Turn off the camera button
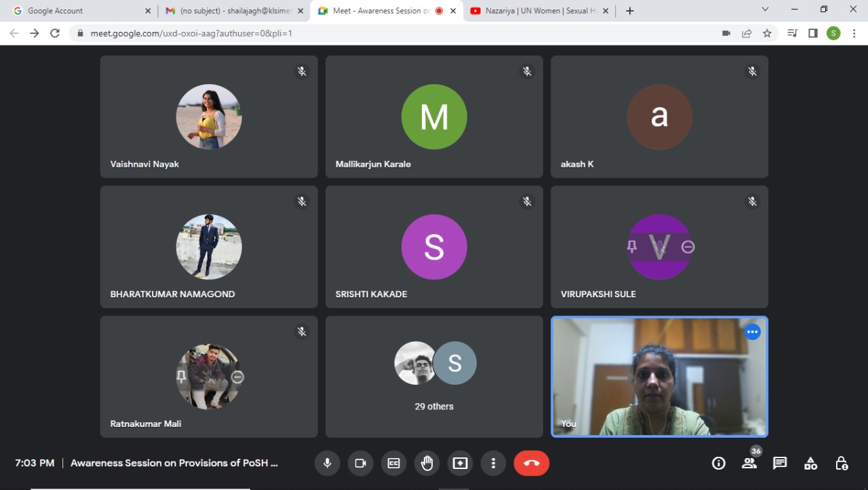This screenshot has width=868, height=490. 360,463
